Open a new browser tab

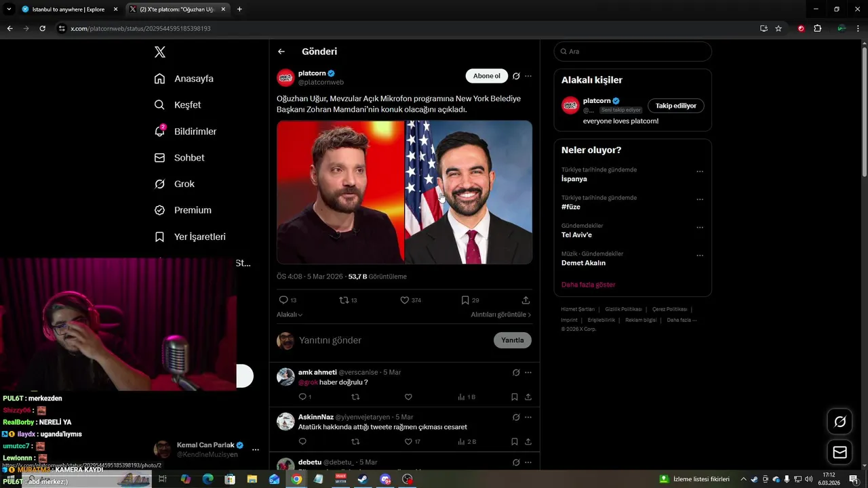click(239, 9)
